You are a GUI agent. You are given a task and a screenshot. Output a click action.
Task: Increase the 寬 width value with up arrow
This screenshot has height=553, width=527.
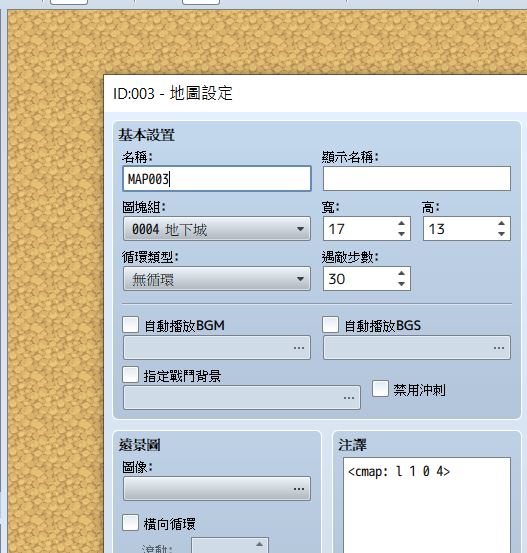[401, 223]
